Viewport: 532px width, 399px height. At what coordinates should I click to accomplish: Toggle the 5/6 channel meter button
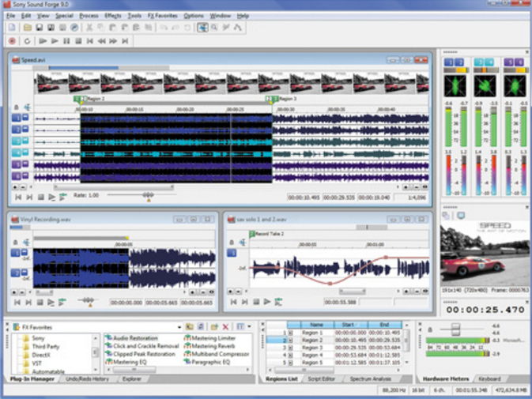[514, 62]
